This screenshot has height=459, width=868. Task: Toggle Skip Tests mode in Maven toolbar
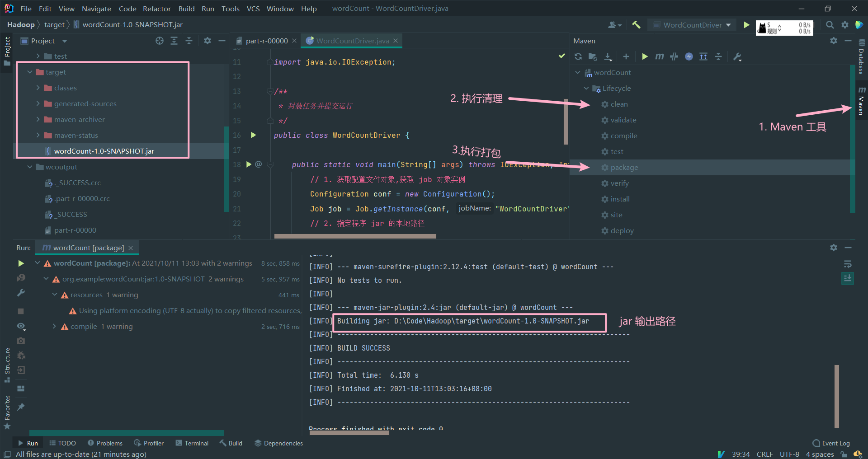pyautogui.click(x=689, y=56)
